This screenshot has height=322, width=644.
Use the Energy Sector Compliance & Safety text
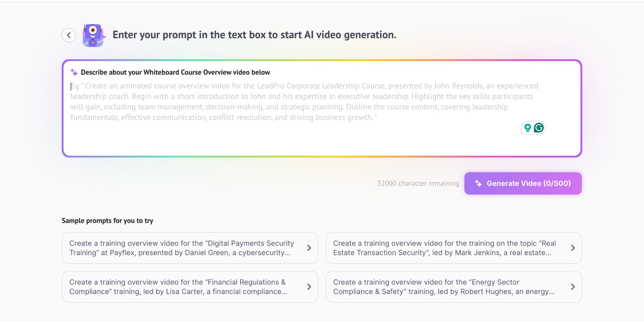[x=443, y=287]
